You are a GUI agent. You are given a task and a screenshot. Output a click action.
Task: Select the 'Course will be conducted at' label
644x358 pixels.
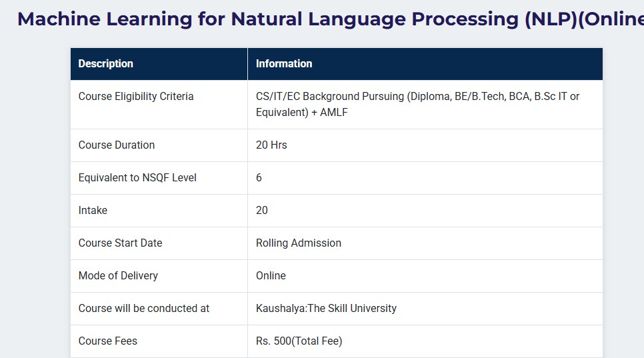[144, 309]
